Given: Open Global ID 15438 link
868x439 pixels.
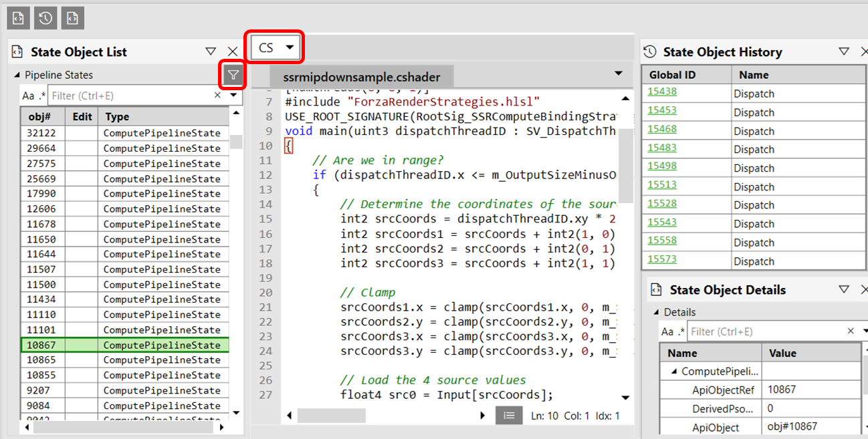Looking at the screenshot, I should pos(662,92).
